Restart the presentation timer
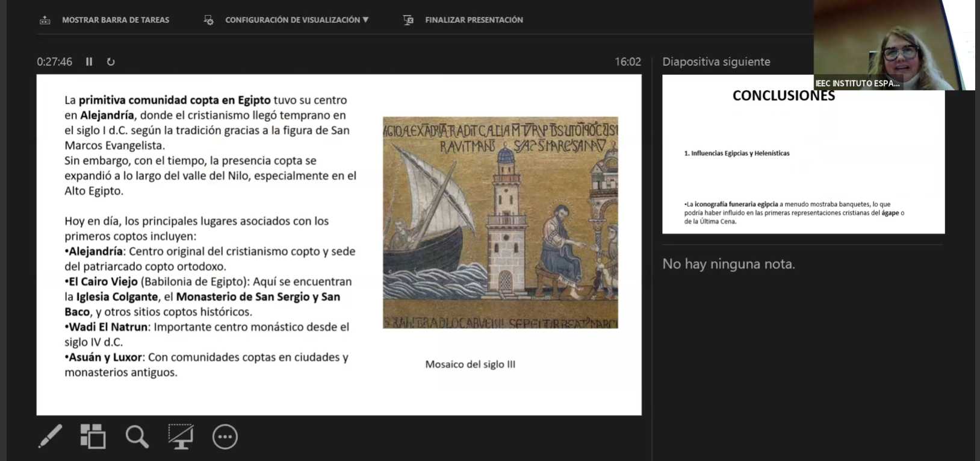 pos(111,61)
